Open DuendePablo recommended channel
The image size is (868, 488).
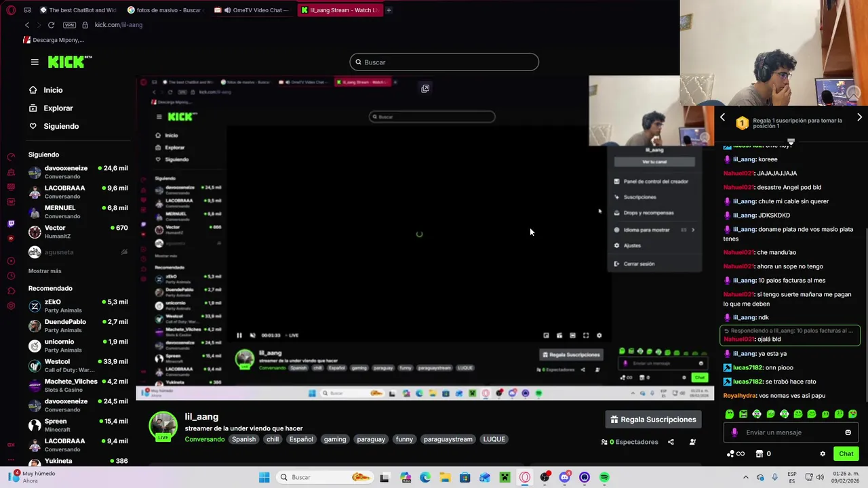(x=78, y=325)
